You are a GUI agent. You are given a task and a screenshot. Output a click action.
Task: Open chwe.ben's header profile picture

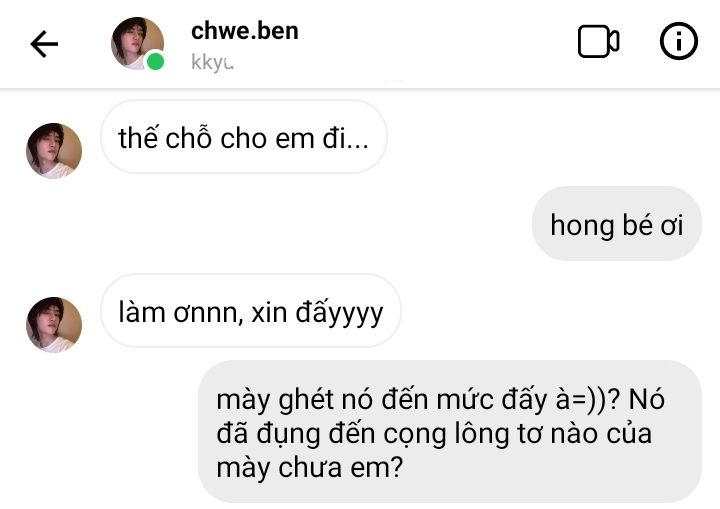point(137,44)
